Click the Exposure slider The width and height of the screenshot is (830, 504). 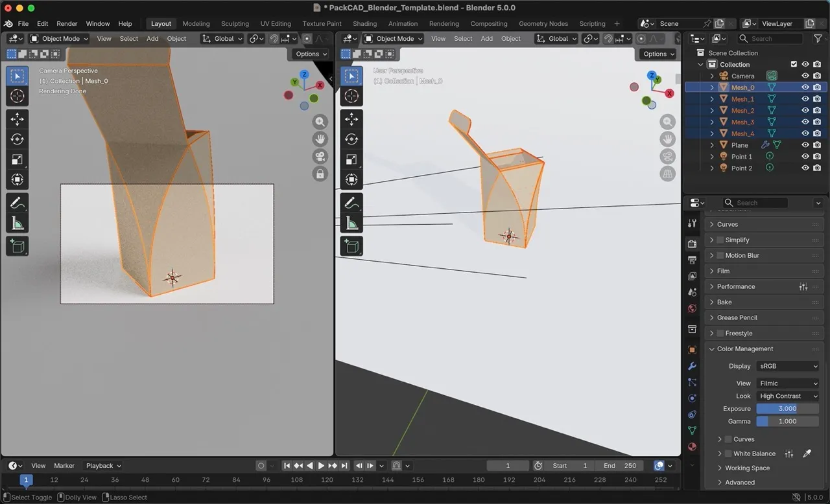click(x=787, y=409)
